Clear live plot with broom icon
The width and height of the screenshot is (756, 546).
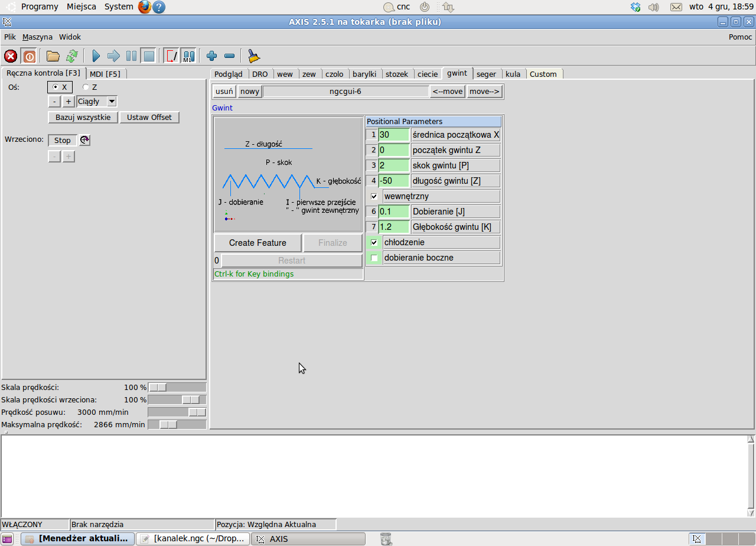[253, 56]
